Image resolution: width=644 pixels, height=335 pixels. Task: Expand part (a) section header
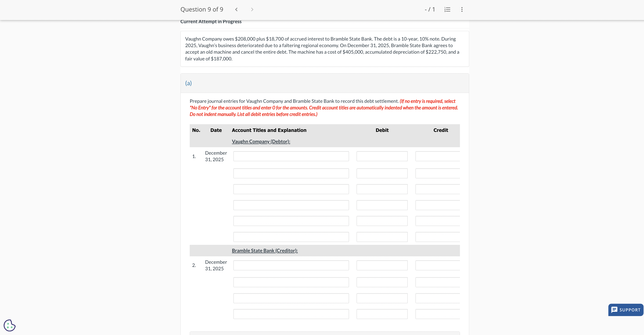(x=188, y=83)
